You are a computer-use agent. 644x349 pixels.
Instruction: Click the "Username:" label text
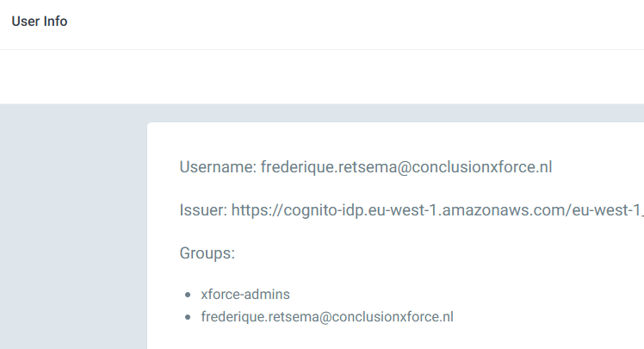coord(218,167)
